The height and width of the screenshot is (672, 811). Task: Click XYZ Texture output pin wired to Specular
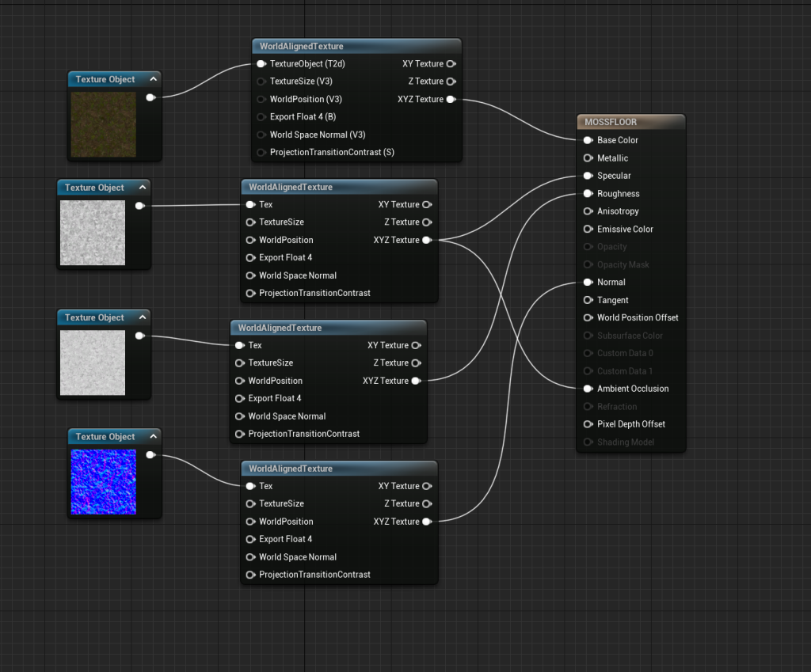427,241
